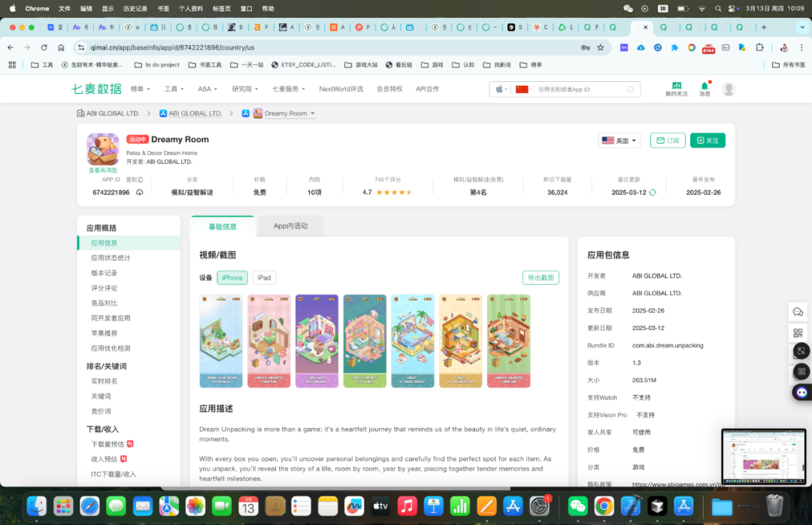This screenshot has width=812, height=525.
Task: Click the 导出截图 export button
Action: (x=541, y=278)
